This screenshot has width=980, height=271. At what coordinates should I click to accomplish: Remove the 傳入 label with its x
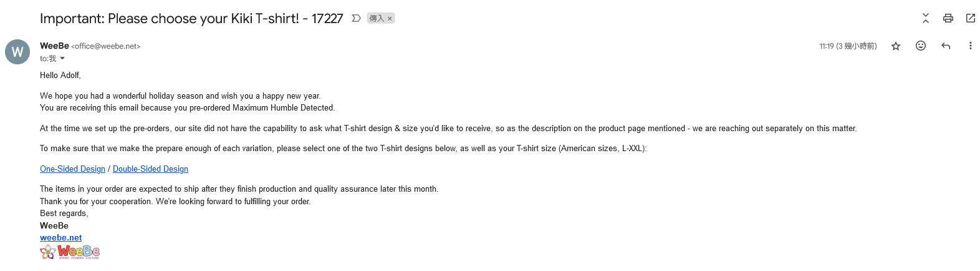pyautogui.click(x=390, y=19)
